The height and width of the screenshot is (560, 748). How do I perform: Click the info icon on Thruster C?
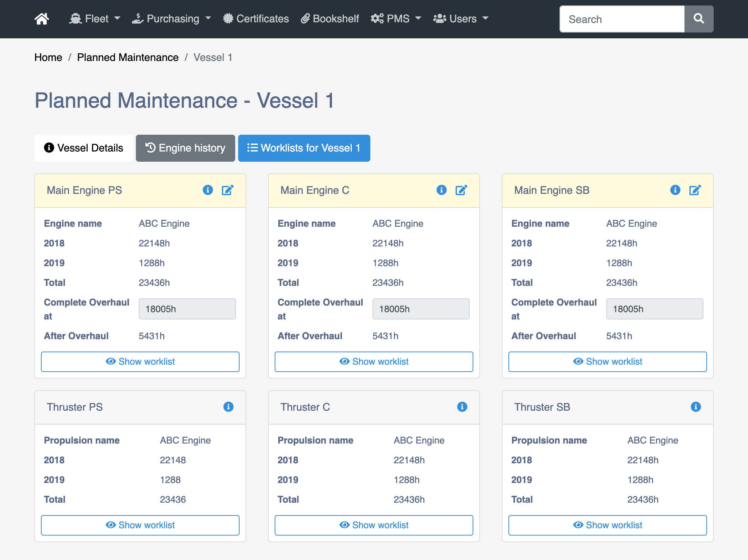pos(462,406)
